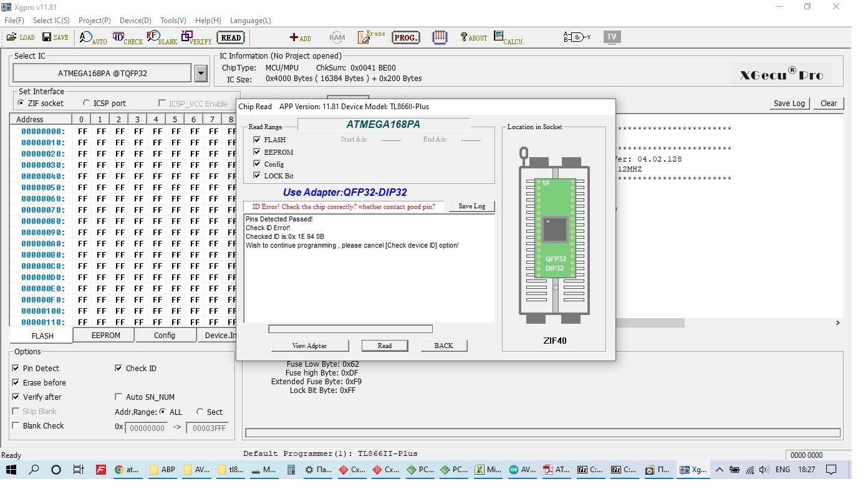Click the BLANK check toolbar icon
This screenshot has width=868, height=499.
click(x=162, y=38)
